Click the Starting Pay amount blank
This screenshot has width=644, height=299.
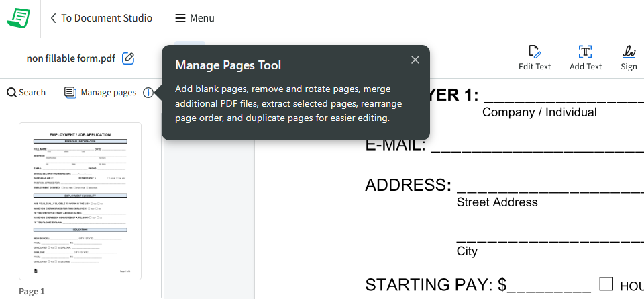tap(550, 286)
